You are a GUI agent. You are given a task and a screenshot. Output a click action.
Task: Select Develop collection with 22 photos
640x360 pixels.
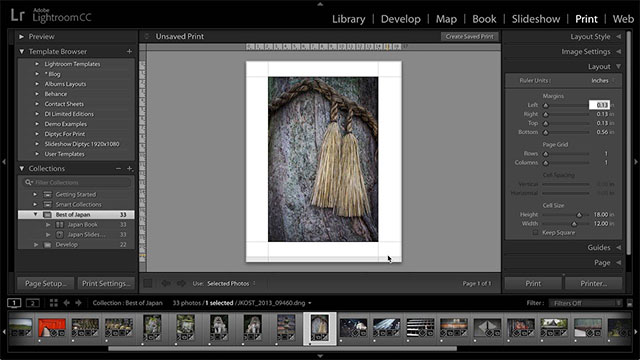(x=76, y=245)
